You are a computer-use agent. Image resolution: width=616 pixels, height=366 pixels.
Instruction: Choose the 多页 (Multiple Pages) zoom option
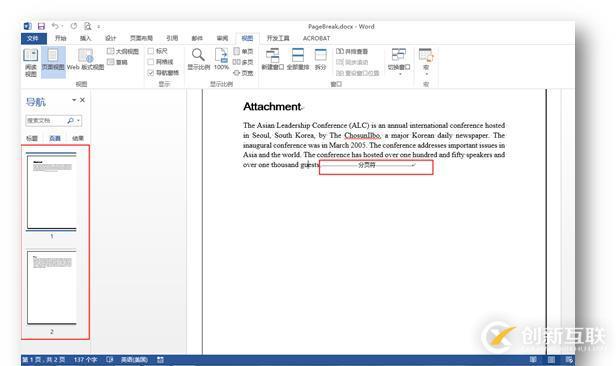(243, 62)
